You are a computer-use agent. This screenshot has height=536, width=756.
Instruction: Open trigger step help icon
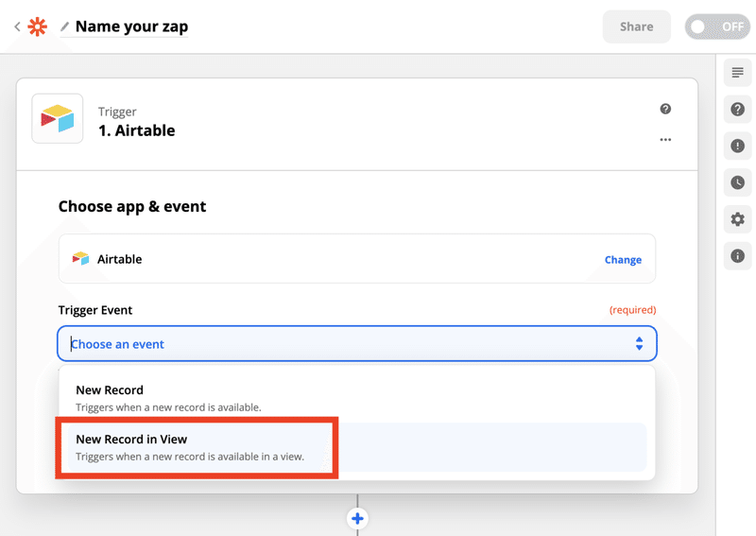pyautogui.click(x=665, y=109)
